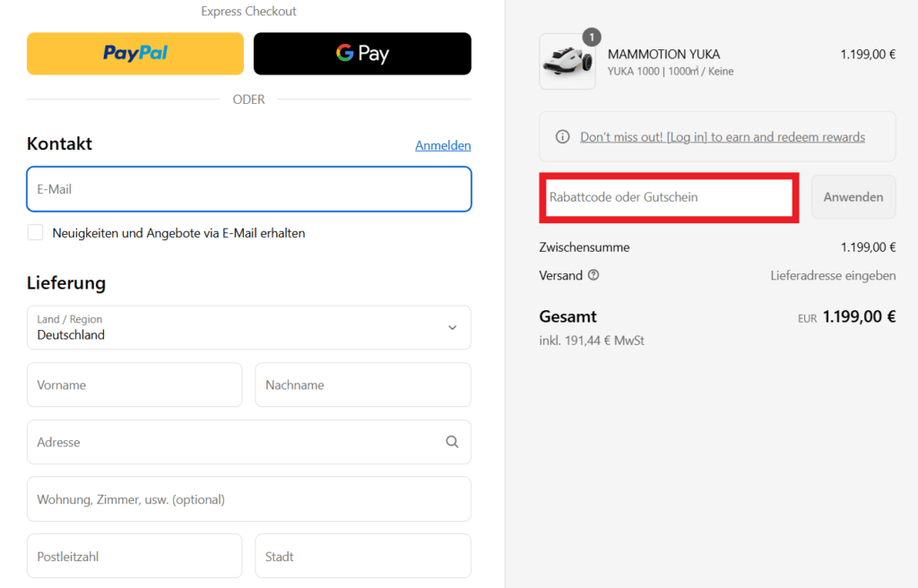
Task: Click the Zwischensumme amount 1.199,00 €
Action: pyautogui.click(x=868, y=247)
